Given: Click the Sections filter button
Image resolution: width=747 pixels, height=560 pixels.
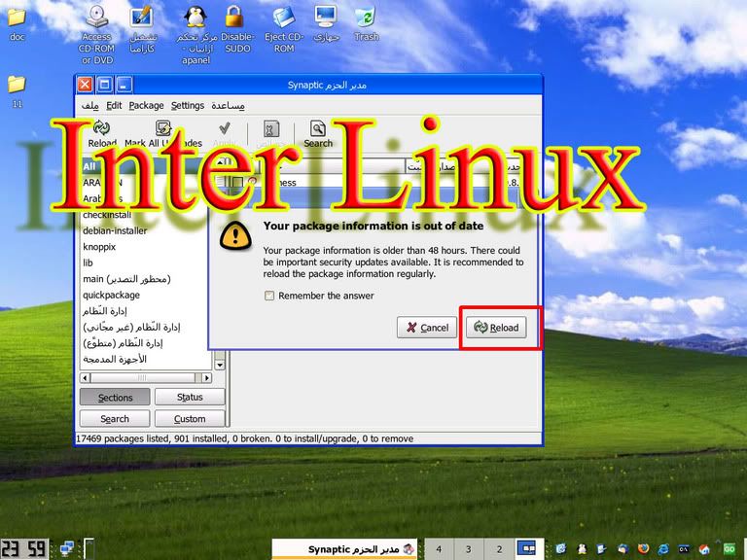Looking at the screenshot, I should 115,397.
